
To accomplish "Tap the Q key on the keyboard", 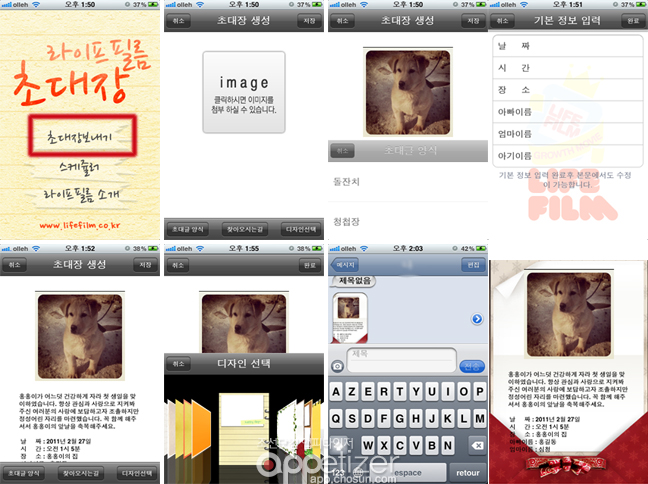I will pyautogui.click(x=336, y=418).
